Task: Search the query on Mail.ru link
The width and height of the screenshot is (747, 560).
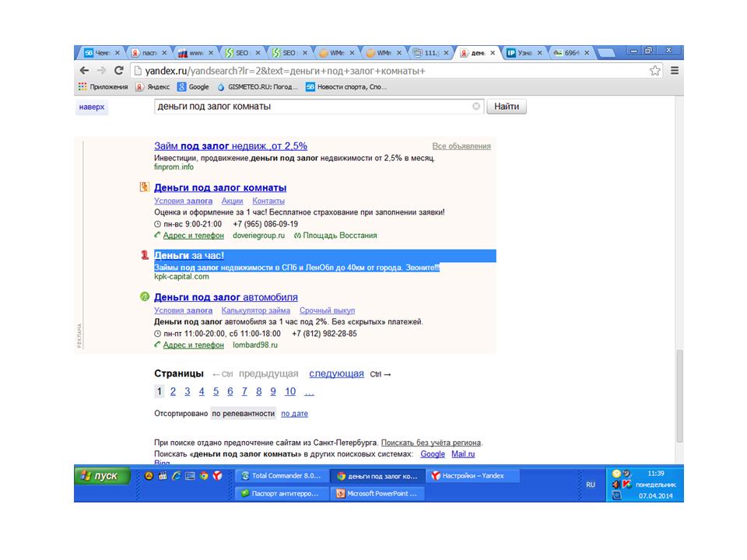Action: tap(463, 454)
